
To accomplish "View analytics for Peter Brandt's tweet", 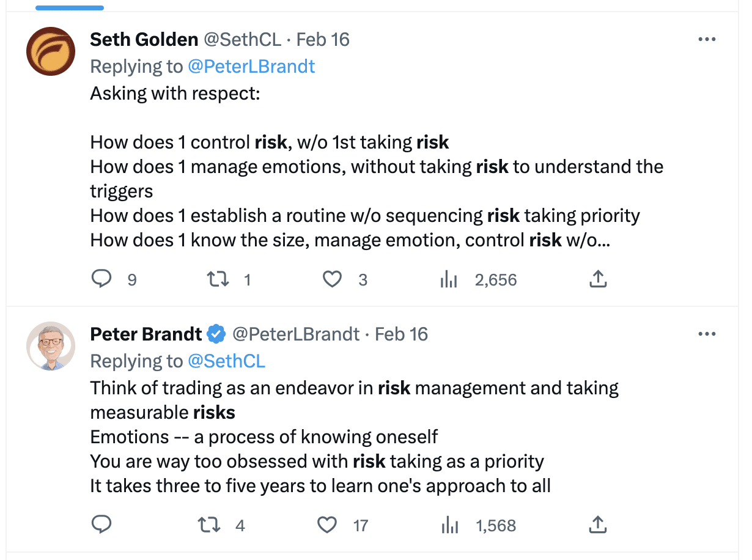I will [449, 525].
